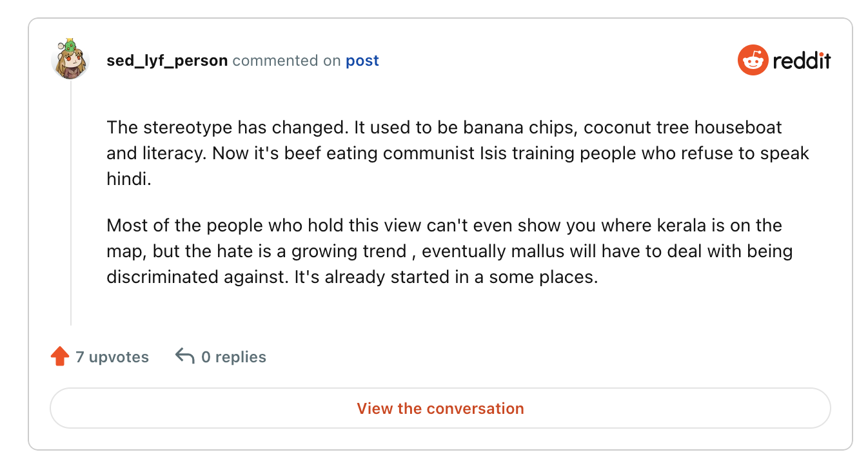The width and height of the screenshot is (868, 468).
Task: Follow the blue "post" link
Action: tap(362, 61)
